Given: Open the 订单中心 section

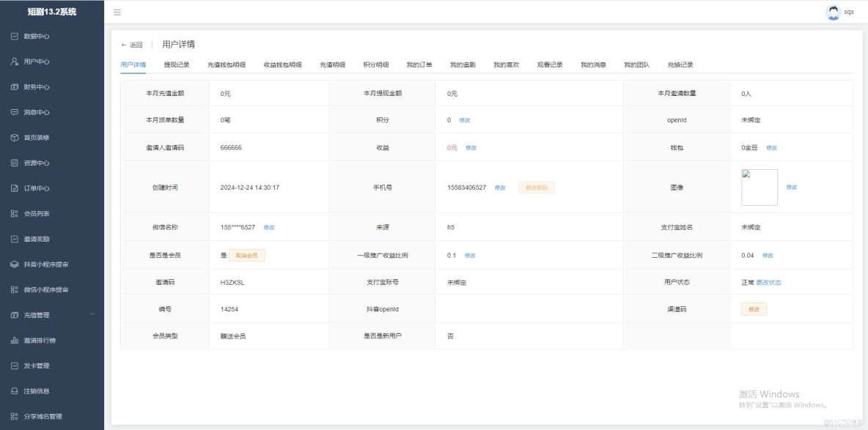Looking at the screenshot, I should pos(37,188).
